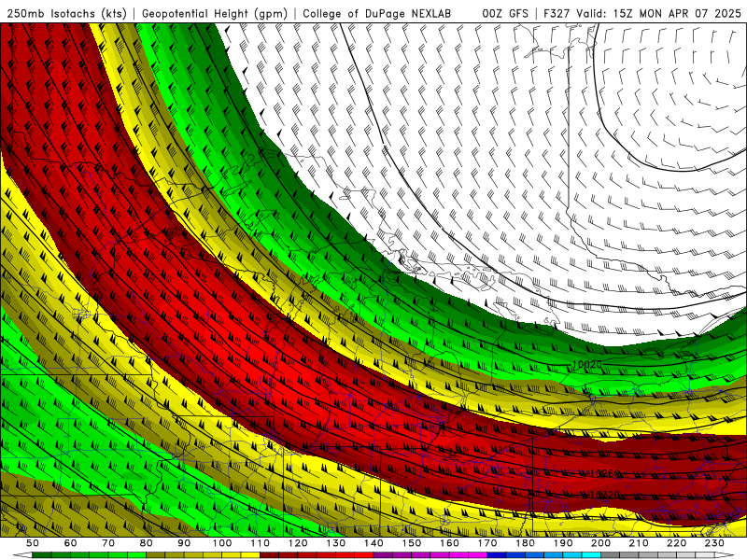Click the dark blue section of the color bar

pos(497,555)
